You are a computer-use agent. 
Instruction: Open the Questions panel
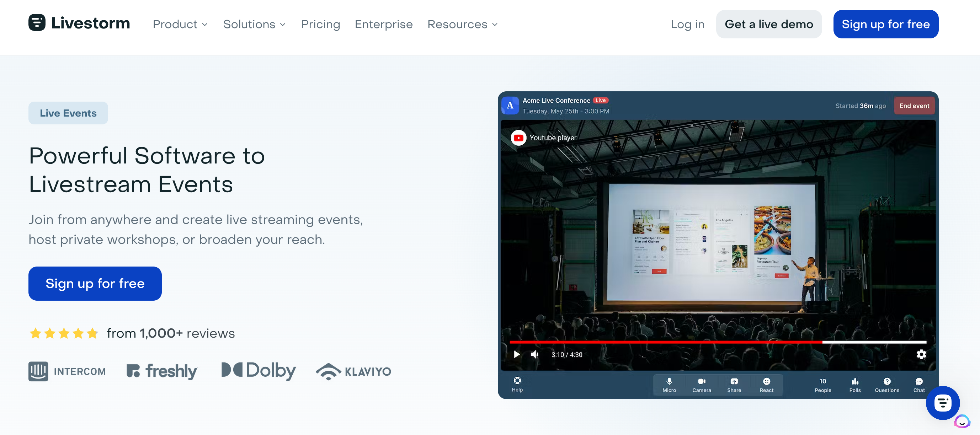[x=887, y=384]
